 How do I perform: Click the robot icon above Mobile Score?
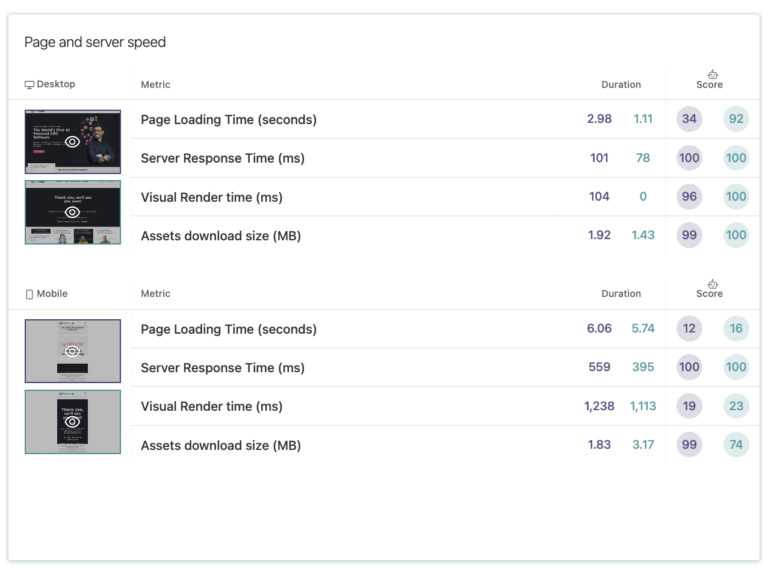click(713, 284)
